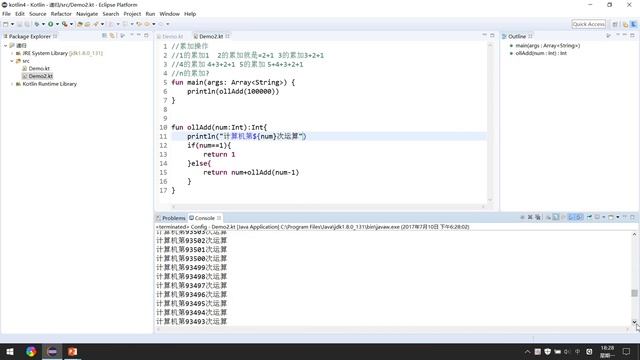Image resolution: width=640 pixels, height=360 pixels.
Task: Click the Debug toolbar icon
Action: (37, 24)
